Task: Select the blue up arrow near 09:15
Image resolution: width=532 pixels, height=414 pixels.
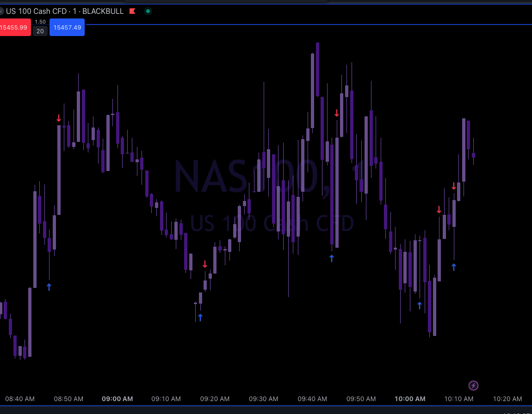Action: pyautogui.click(x=200, y=317)
